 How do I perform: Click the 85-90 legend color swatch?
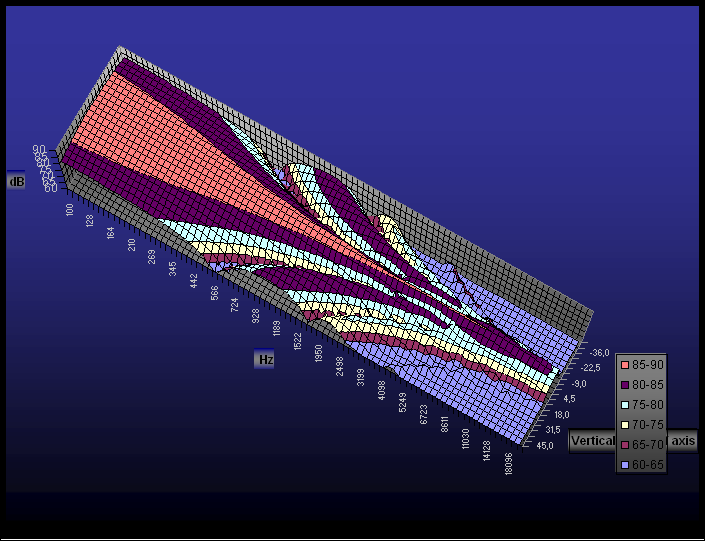(x=625, y=365)
